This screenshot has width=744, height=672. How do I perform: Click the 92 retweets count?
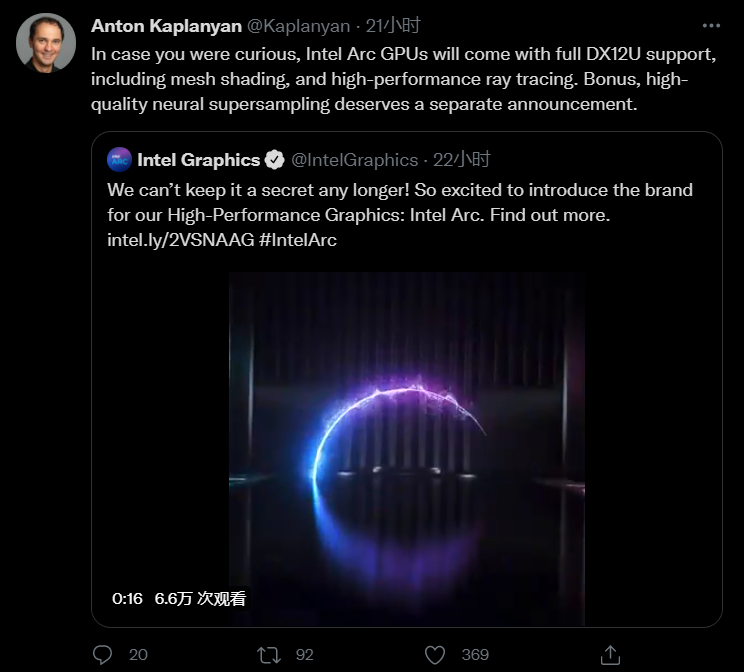(305, 655)
